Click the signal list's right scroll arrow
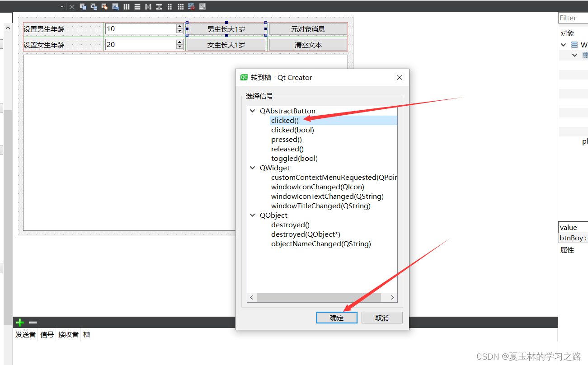The width and height of the screenshot is (588, 365). (392, 298)
